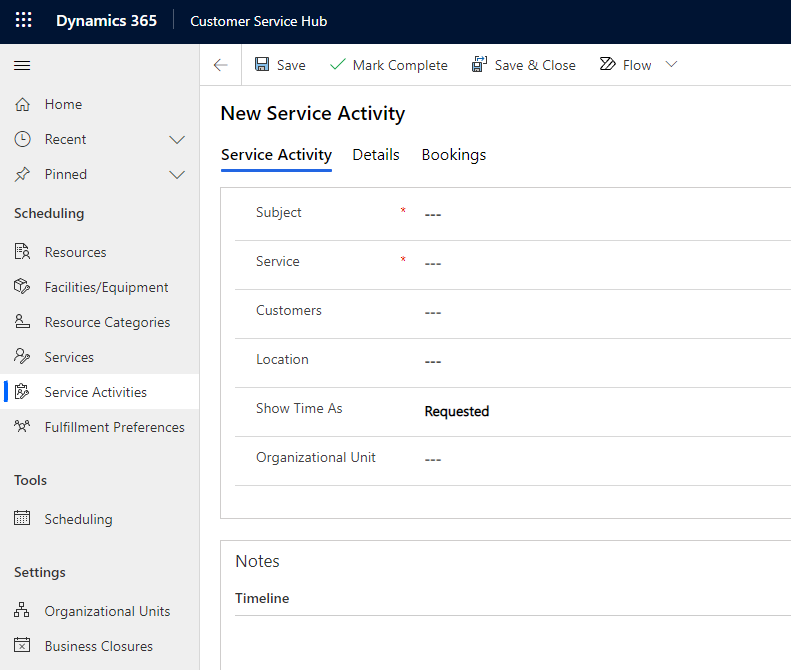The height and width of the screenshot is (670, 791).
Task: Open Facilities/Equipment navigation item
Action: tap(100, 287)
